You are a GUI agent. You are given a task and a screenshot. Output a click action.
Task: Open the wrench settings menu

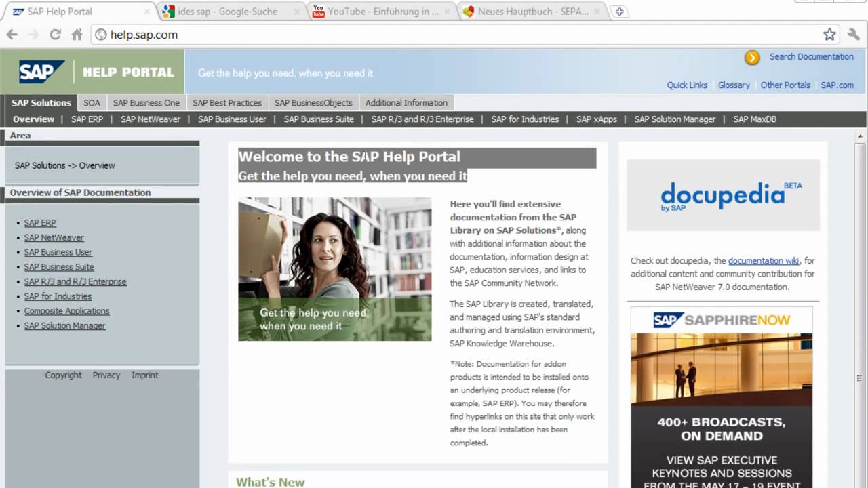tap(854, 35)
